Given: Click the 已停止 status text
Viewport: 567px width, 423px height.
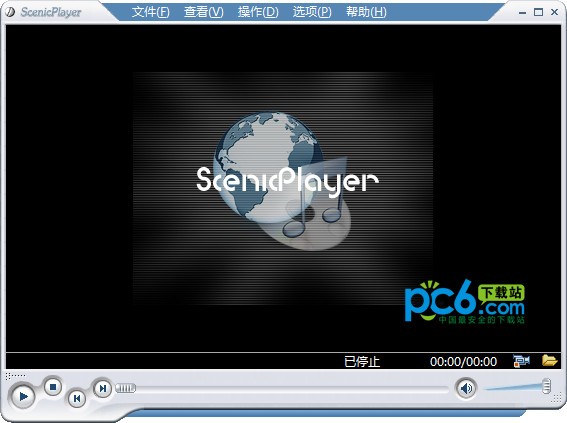Looking at the screenshot, I should coord(362,361).
